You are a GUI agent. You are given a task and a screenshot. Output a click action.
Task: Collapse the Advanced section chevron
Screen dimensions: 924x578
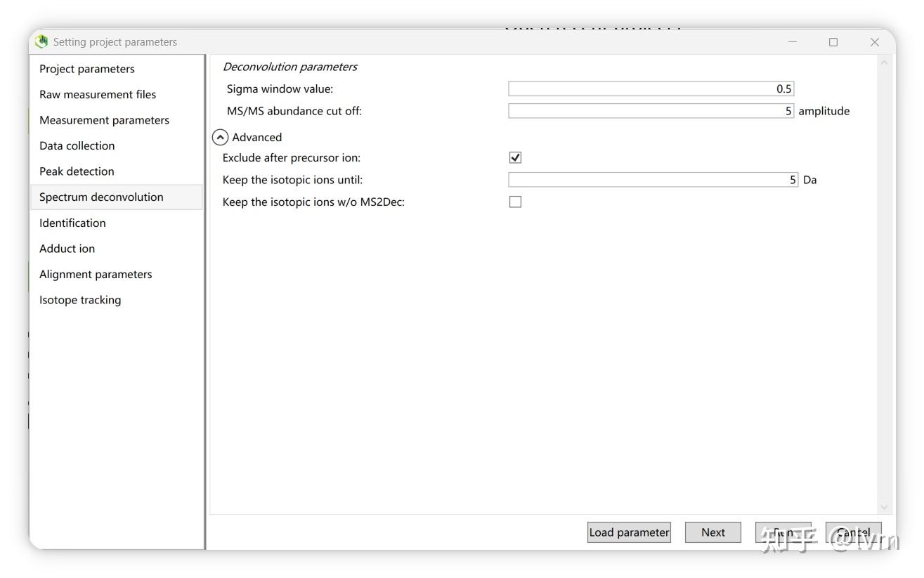pyautogui.click(x=221, y=137)
